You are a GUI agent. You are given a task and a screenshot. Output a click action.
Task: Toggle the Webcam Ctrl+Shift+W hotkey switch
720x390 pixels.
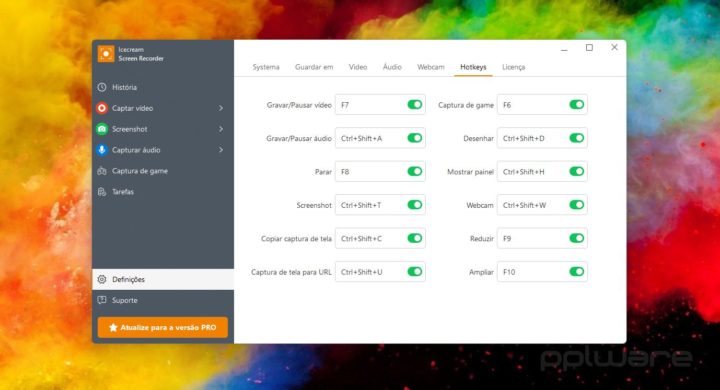click(577, 205)
